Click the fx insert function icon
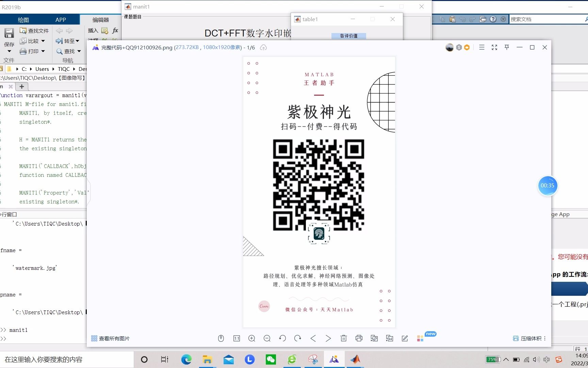The width and height of the screenshot is (588, 368). 115,31
